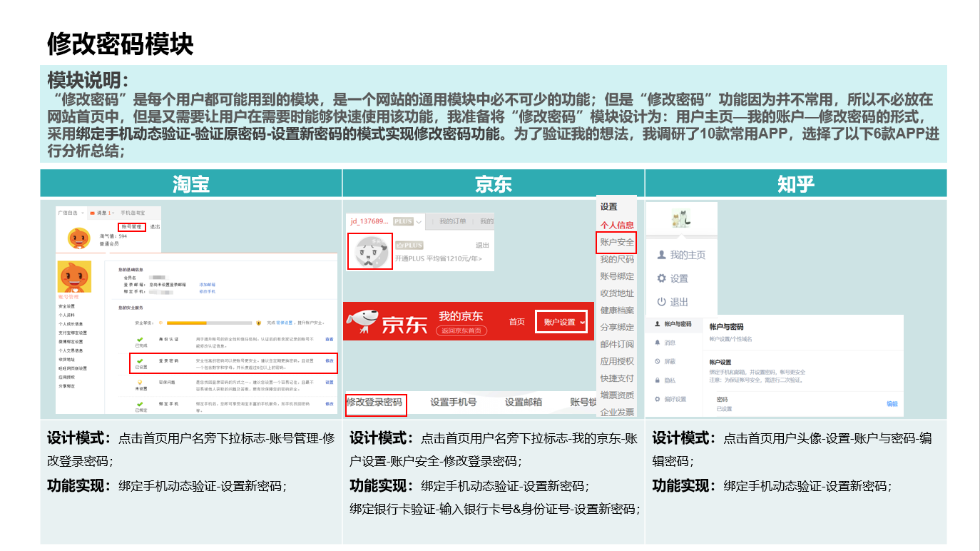980x551 pixels.
Task: Select 支付宝绑定设置 in Taobao sidebar
Action: (x=73, y=333)
